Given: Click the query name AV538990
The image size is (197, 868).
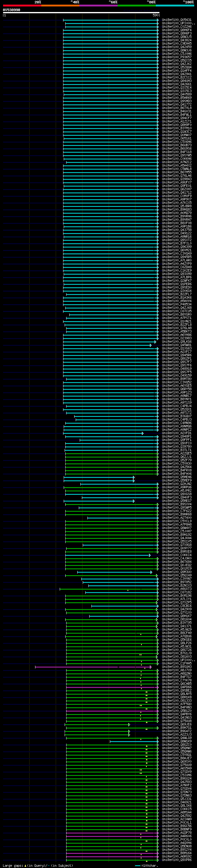Looking at the screenshot, I should 11,10.
